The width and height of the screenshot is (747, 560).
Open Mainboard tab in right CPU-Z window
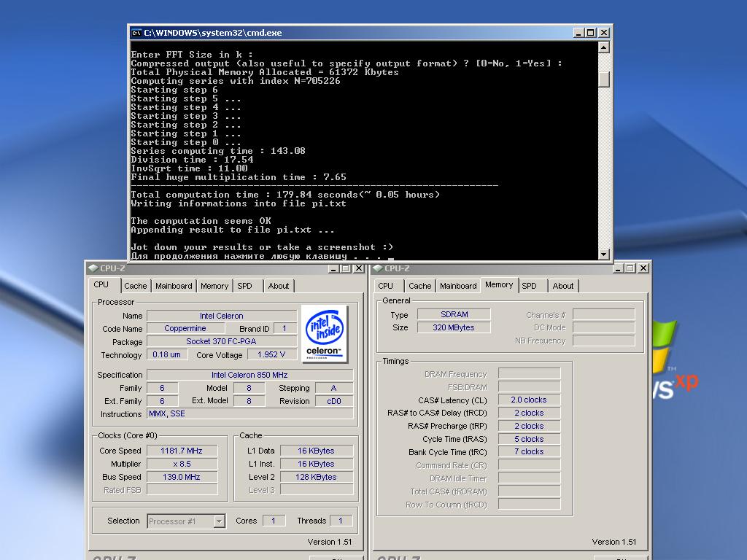[458, 286]
